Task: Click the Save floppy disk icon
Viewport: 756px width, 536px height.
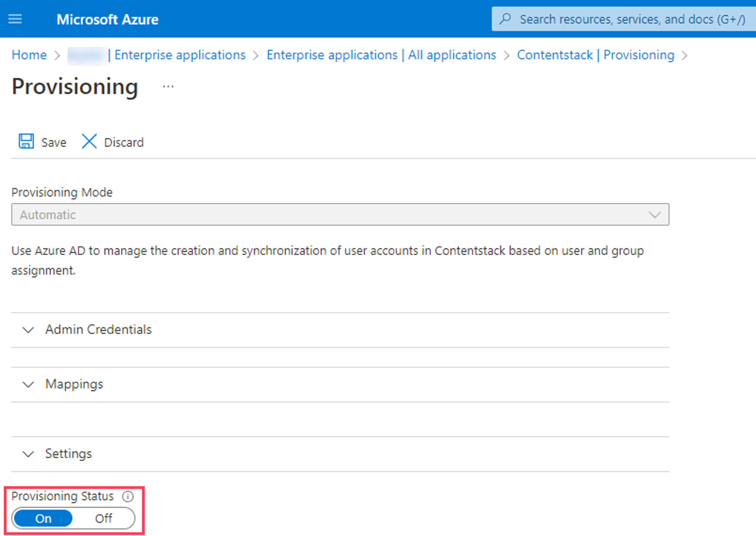Action: [26, 141]
